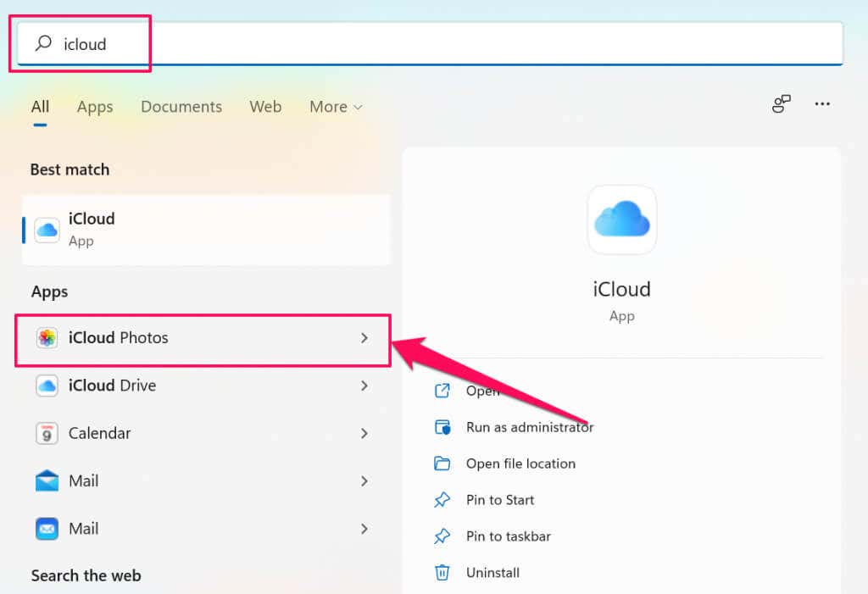Switch to the Web tab

tap(265, 106)
